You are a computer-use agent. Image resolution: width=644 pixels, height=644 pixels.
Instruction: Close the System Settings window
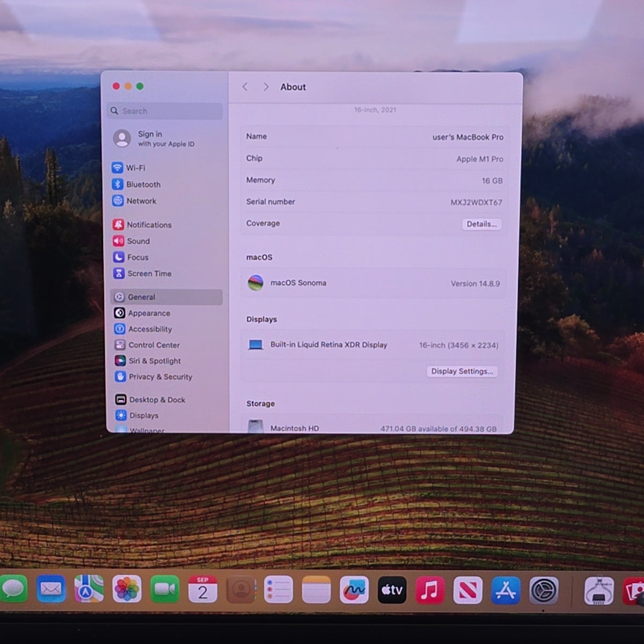pos(116,86)
